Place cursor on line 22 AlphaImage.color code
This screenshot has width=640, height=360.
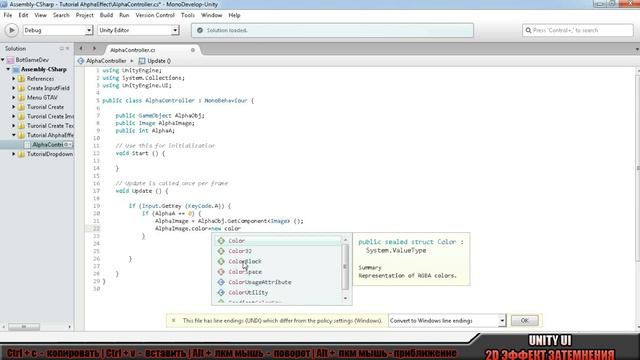tap(198, 229)
